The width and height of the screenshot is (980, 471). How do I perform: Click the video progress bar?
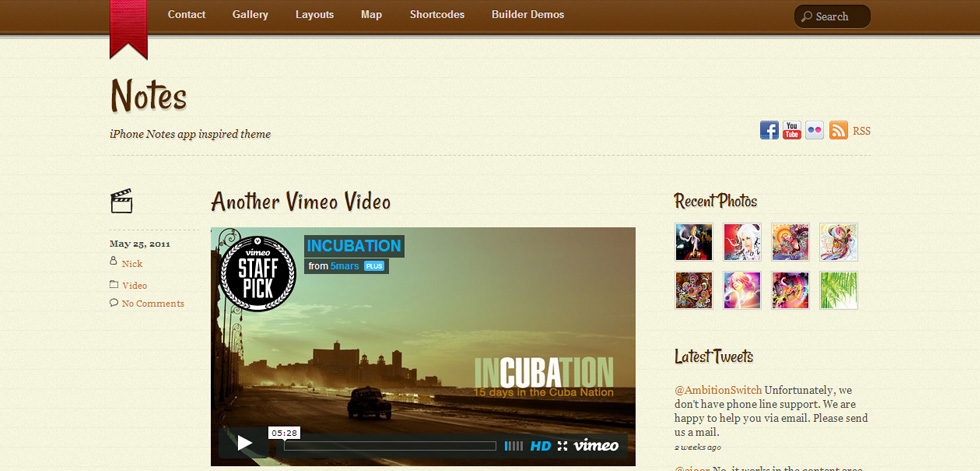click(390, 446)
